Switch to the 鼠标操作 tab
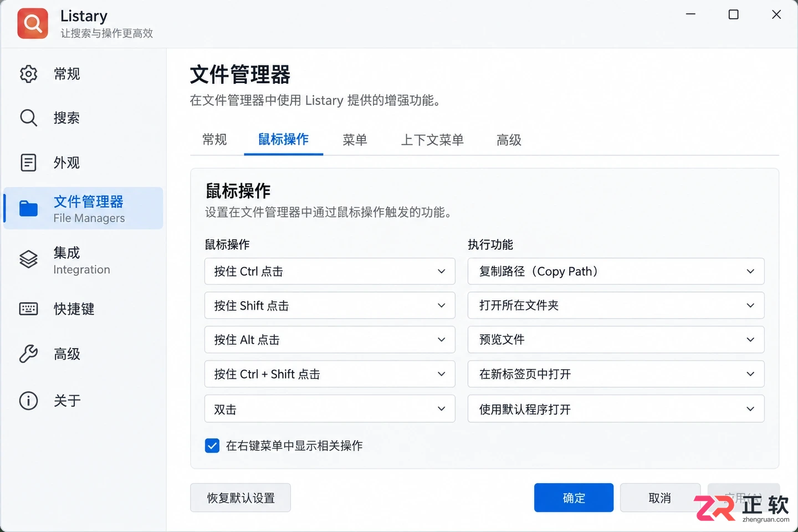 click(283, 140)
